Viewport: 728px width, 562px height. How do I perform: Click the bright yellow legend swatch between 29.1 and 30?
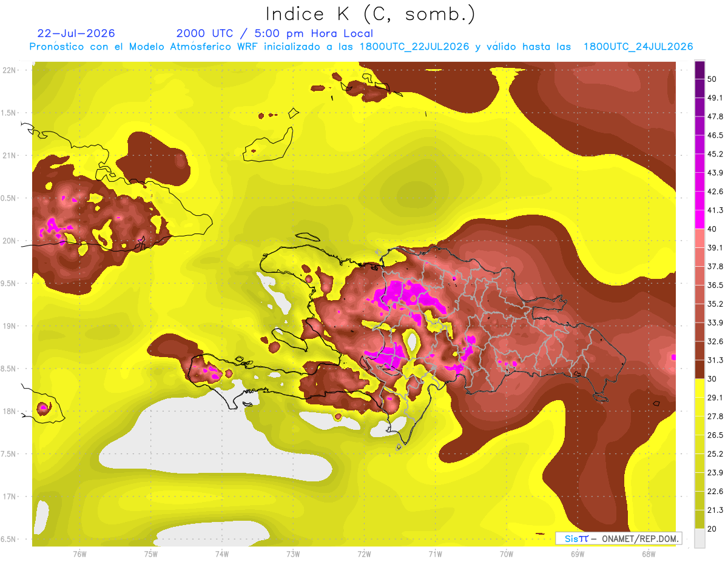click(x=699, y=387)
